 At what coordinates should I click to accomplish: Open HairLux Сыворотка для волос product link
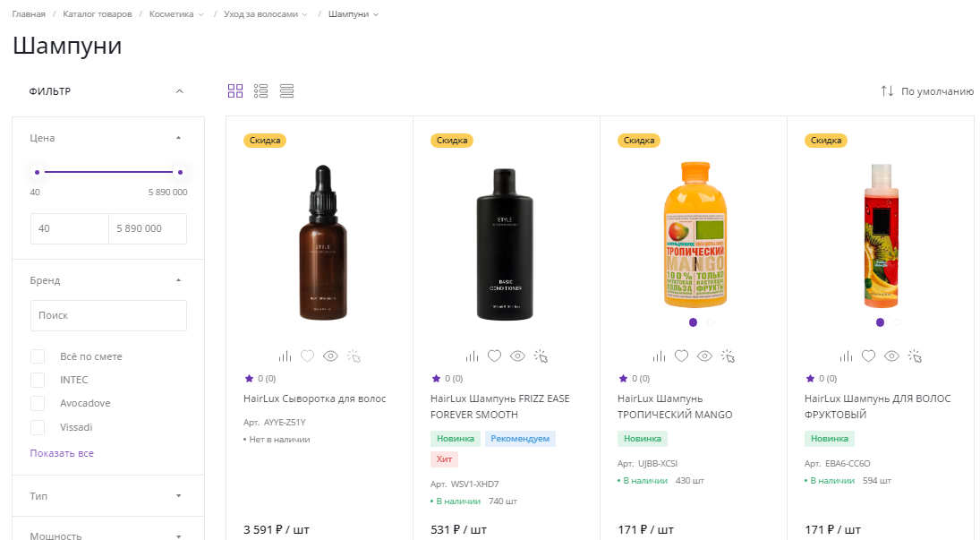[314, 399]
